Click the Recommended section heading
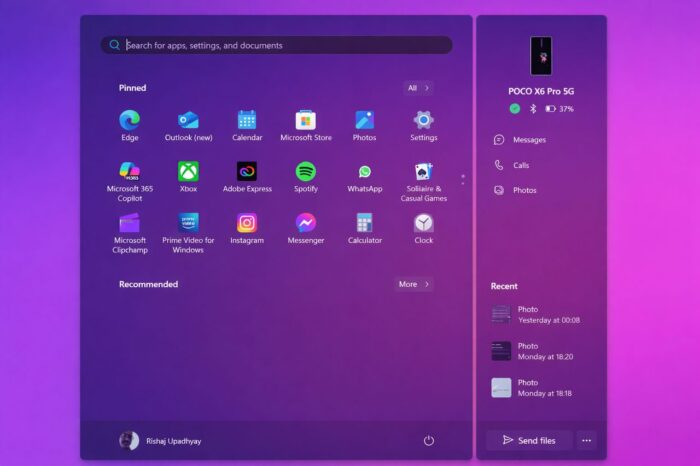This screenshot has height=466, width=700. click(149, 284)
